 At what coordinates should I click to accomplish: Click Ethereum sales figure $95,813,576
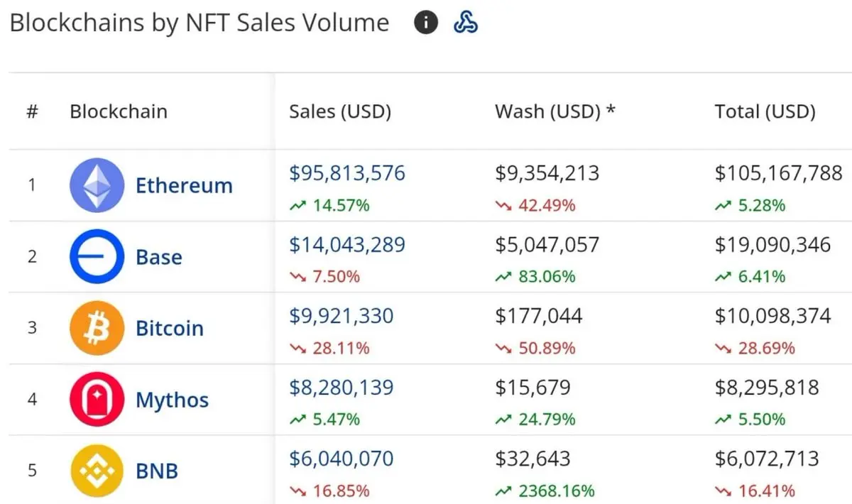point(347,172)
